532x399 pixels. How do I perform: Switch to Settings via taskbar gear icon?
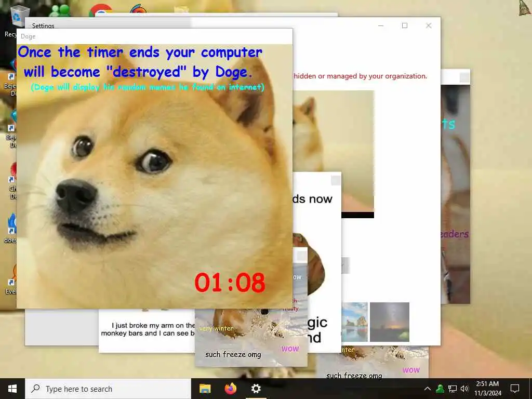pos(256,389)
